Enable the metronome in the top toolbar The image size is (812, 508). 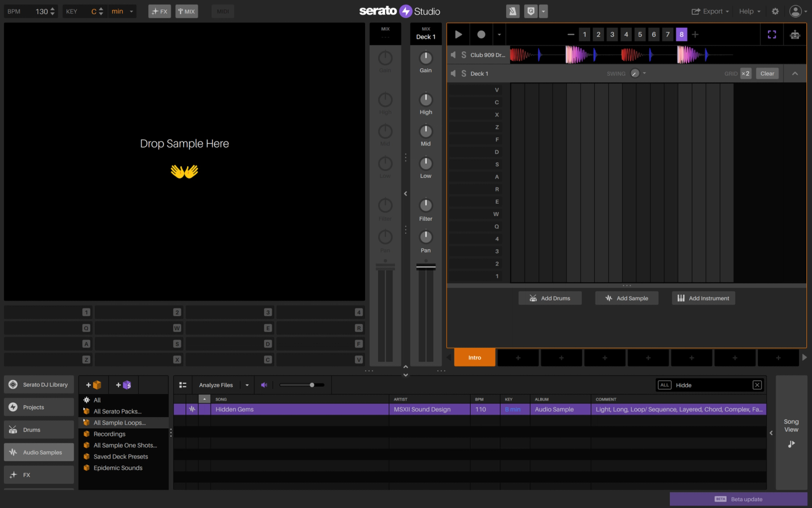[x=512, y=11]
